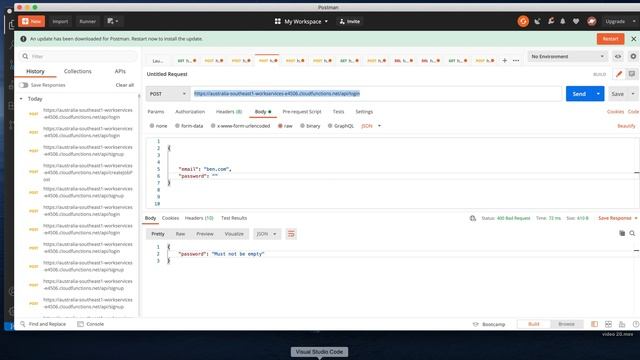Click the request URL input field
Image resolution: width=640 pixels, height=360 pixels.
pyautogui.click(x=376, y=94)
